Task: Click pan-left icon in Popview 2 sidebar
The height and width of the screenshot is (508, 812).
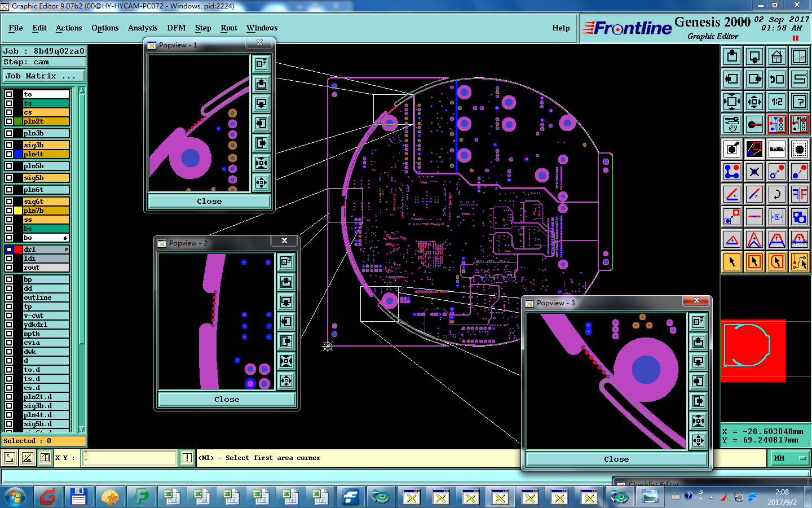Action: click(x=286, y=321)
